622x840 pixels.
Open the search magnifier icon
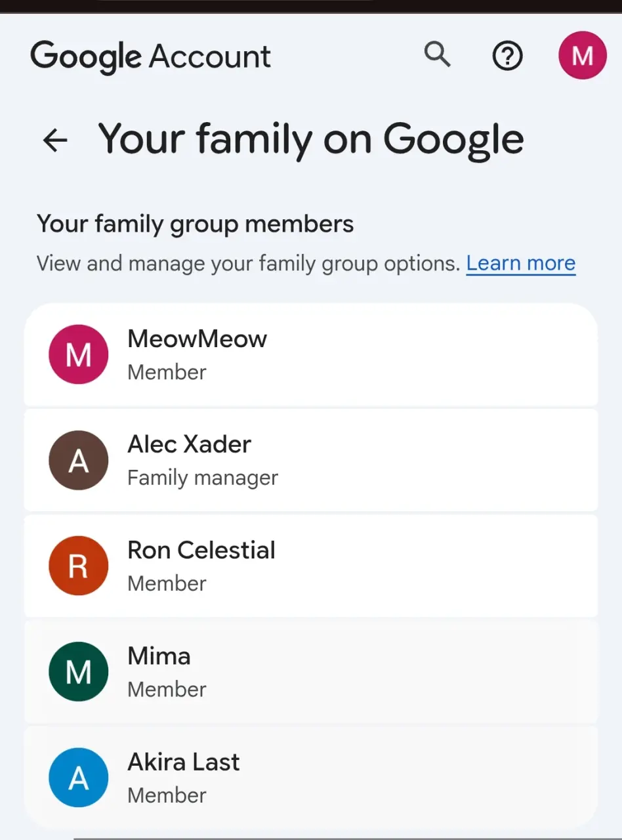437,55
